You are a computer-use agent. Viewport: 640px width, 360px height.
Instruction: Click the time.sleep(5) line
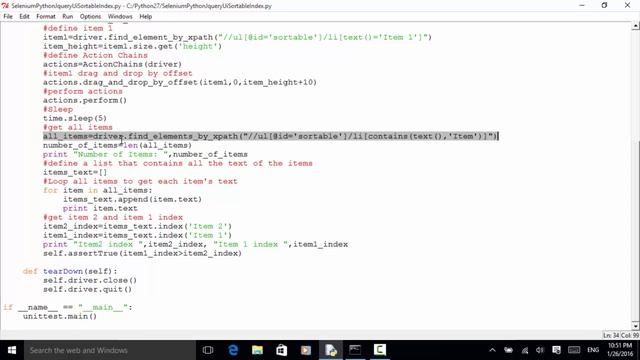point(75,118)
